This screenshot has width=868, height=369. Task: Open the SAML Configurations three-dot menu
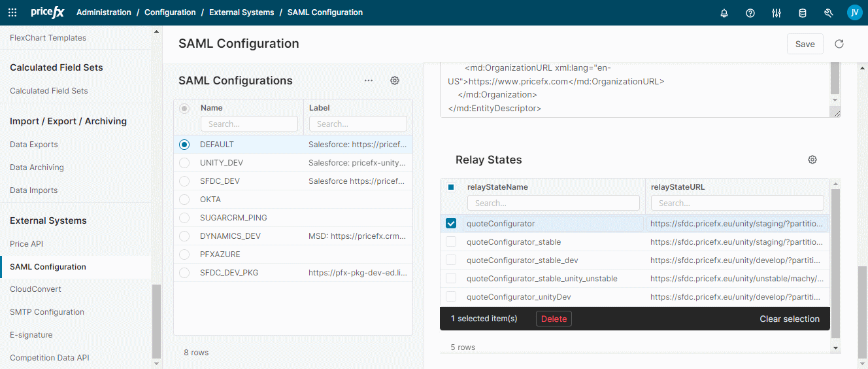click(369, 80)
